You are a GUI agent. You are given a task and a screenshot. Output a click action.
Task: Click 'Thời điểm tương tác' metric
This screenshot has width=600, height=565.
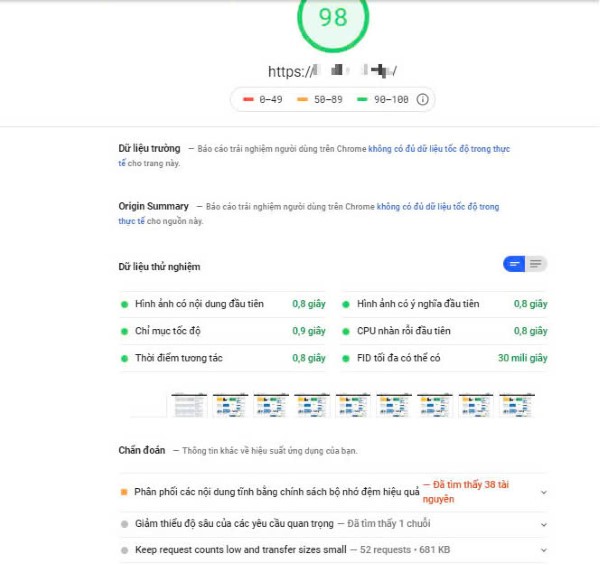pyautogui.click(x=223, y=358)
